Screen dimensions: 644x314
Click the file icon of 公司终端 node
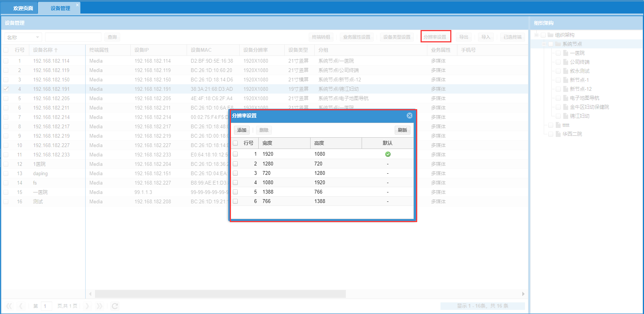click(x=566, y=62)
